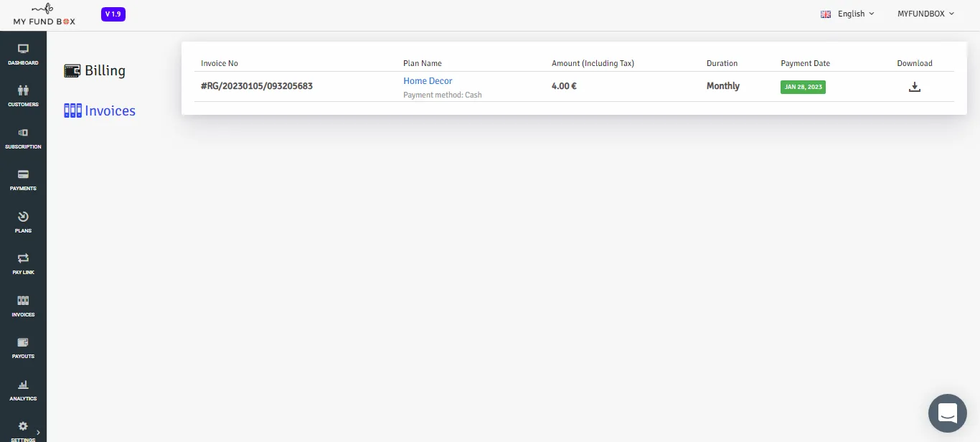Open the Dashboard monitor icon in sidebar
Screen dimensions: 980x442
point(23,49)
